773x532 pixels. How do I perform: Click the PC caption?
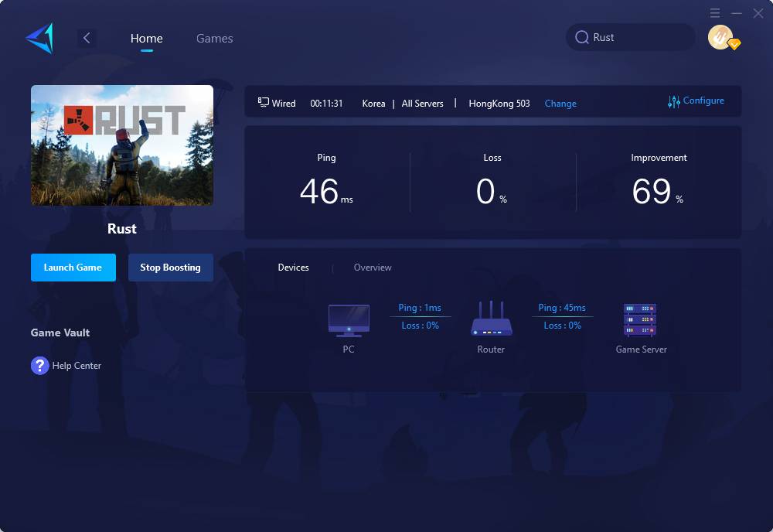pos(349,349)
